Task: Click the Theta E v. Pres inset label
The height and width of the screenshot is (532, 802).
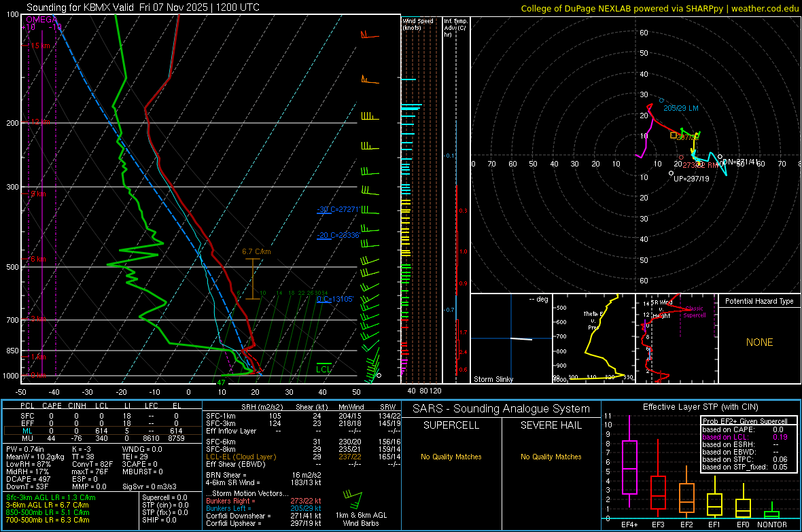Action: [592, 320]
